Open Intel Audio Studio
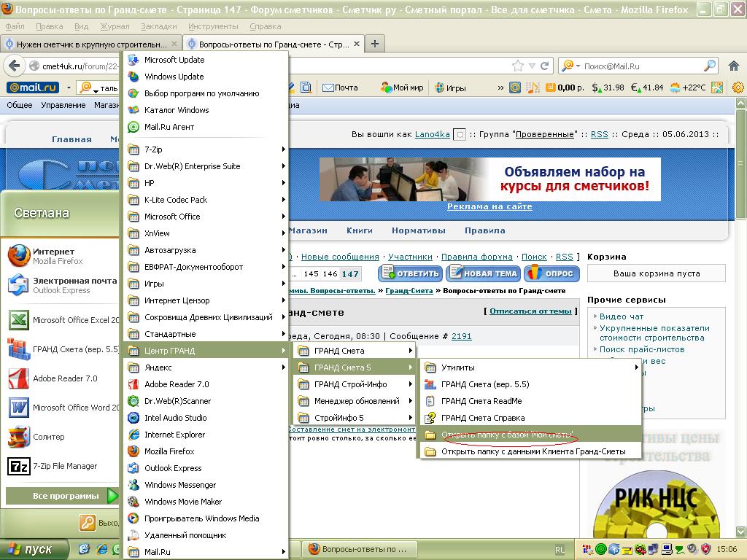This screenshot has width=747, height=560. (206, 418)
